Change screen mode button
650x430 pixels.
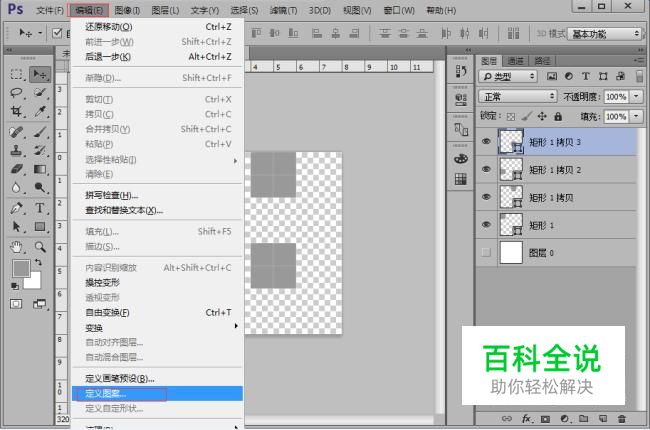tap(40, 304)
